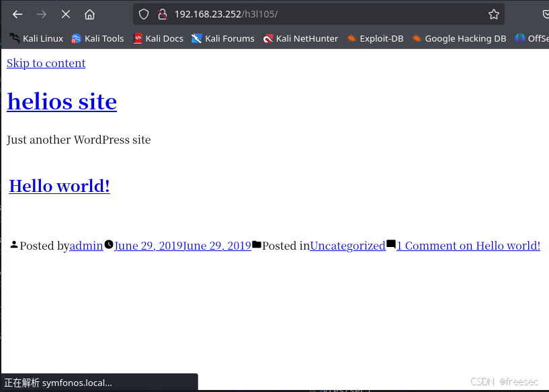Open the Google Hacking DB bookmark

pyautogui.click(x=459, y=38)
